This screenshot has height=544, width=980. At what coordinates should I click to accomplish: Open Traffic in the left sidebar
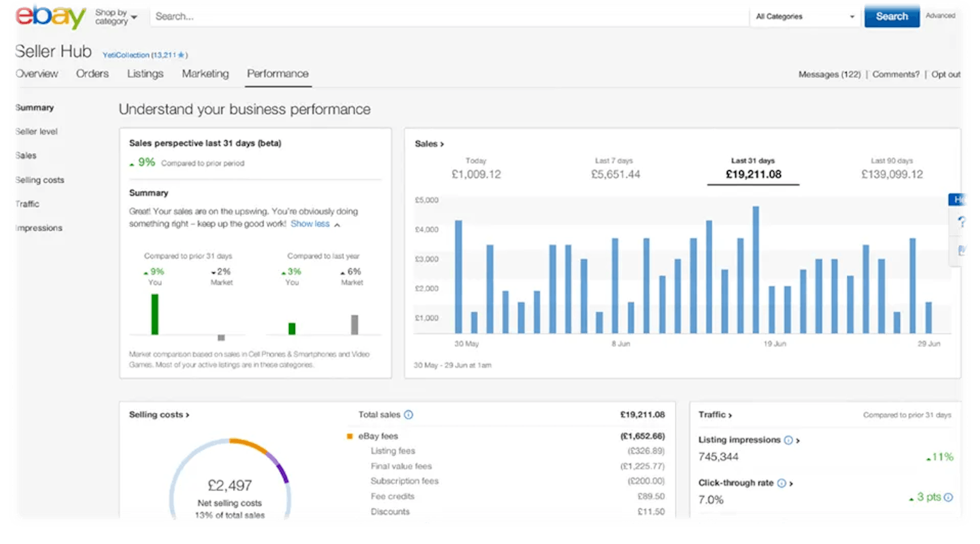coord(27,204)
